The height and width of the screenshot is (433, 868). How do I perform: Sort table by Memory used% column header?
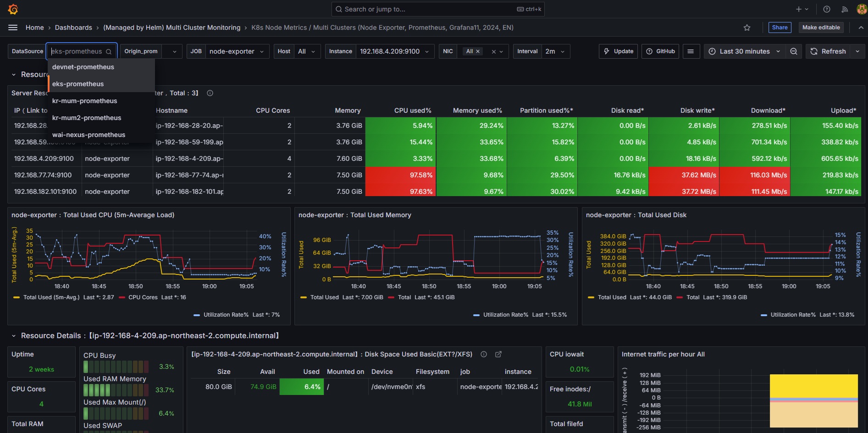[477, 110]
